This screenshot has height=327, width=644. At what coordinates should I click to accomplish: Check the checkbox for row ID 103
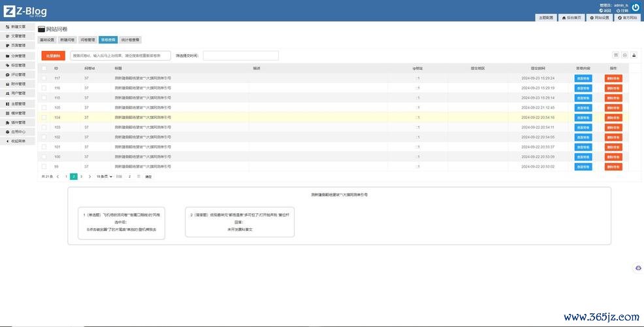click(x=44, y=128)
